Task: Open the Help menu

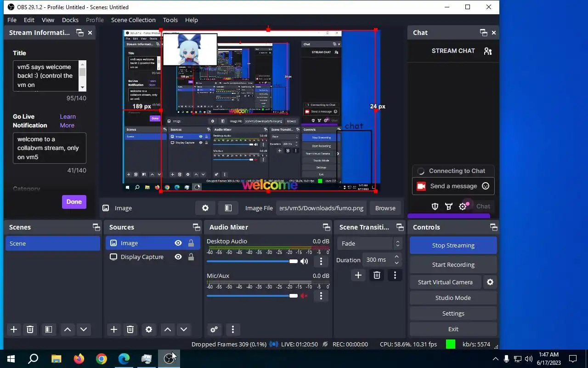Action: pos(192,20)
